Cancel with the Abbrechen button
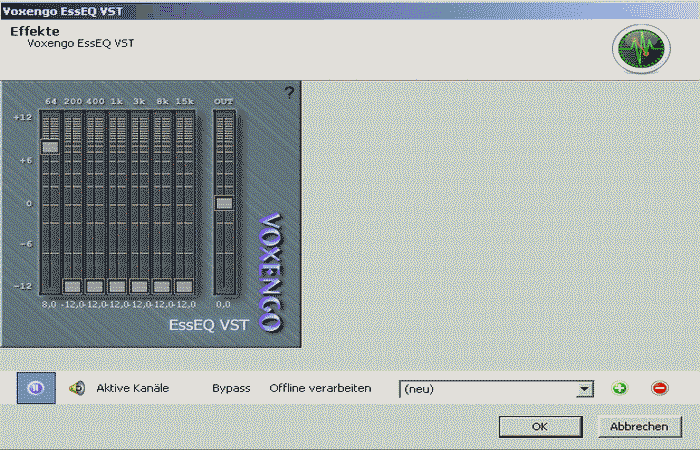Image resolution: width=700 pixels, height=450 pixels. pyautogui.click(x=638, y=426)
